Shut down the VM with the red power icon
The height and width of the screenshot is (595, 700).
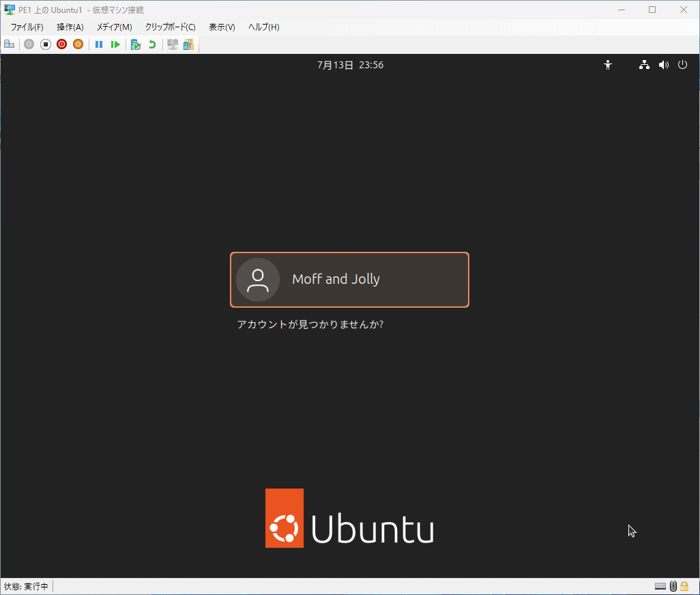[61, 44]
